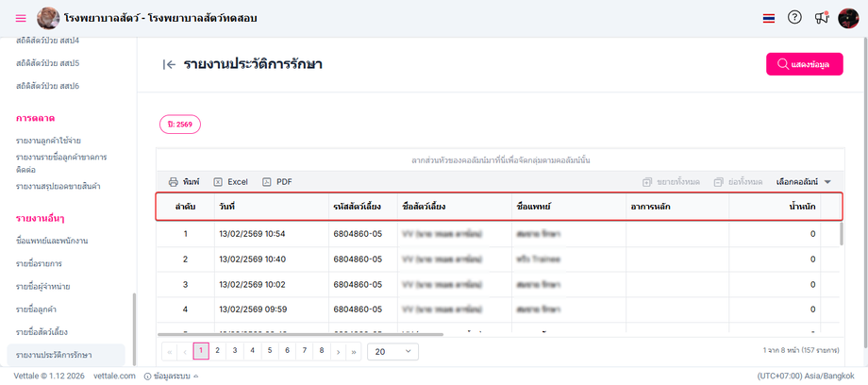Print the report with พิมพ์

coord(184,182)
